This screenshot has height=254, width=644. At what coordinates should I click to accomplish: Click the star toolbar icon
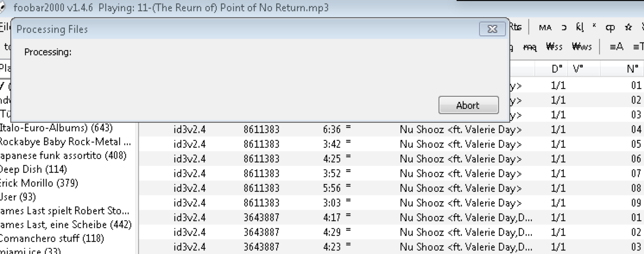coord(628,27)
